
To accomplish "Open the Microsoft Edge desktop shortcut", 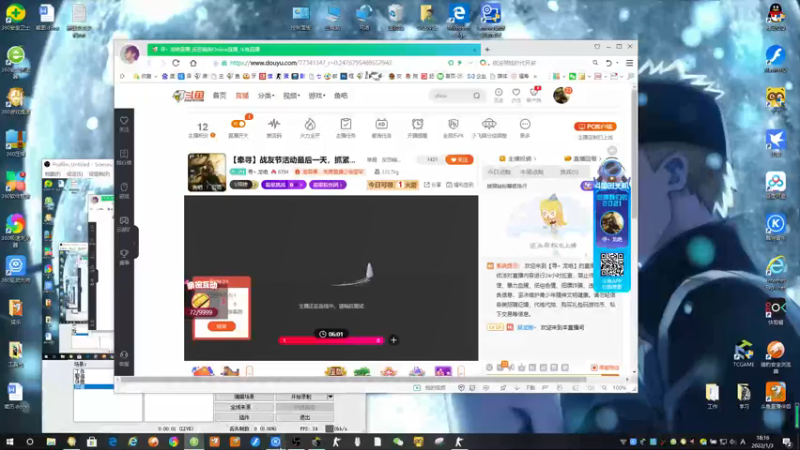I will click(458, 18).
